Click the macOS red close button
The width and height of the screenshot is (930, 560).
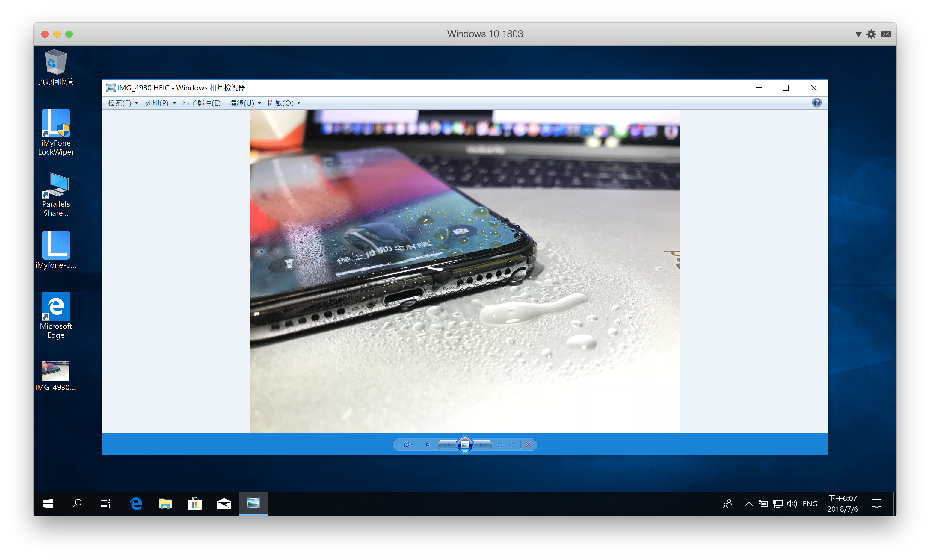tap(45, 34)
